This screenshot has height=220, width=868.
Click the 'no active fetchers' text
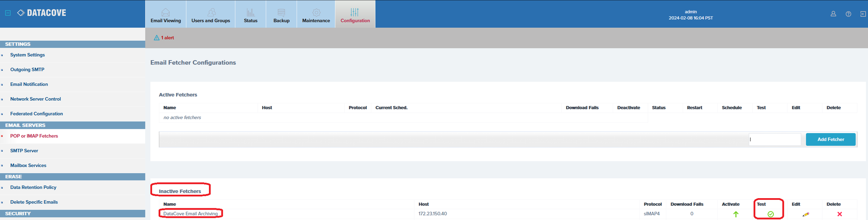pyautogui.click(x=182, y=118)
